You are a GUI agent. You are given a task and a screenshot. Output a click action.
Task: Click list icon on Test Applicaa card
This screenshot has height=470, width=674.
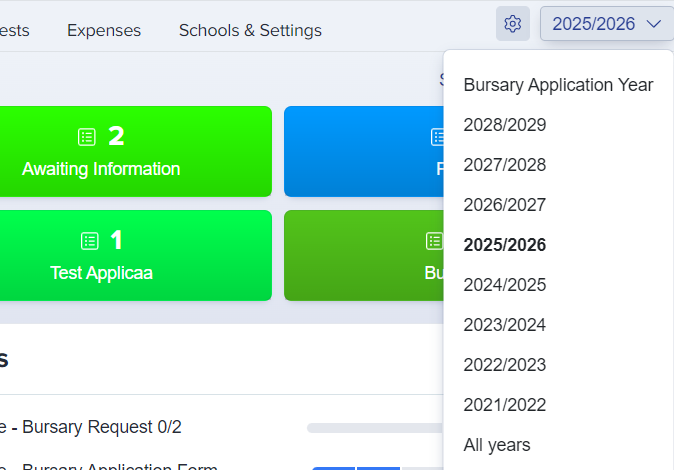(90, 241)
